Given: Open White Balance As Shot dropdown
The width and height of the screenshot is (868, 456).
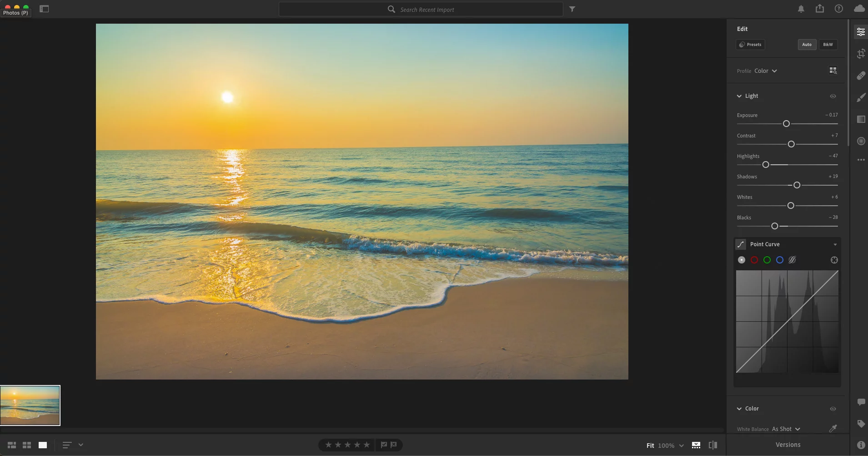Looking at the screenshot, I should coord(786,429).
